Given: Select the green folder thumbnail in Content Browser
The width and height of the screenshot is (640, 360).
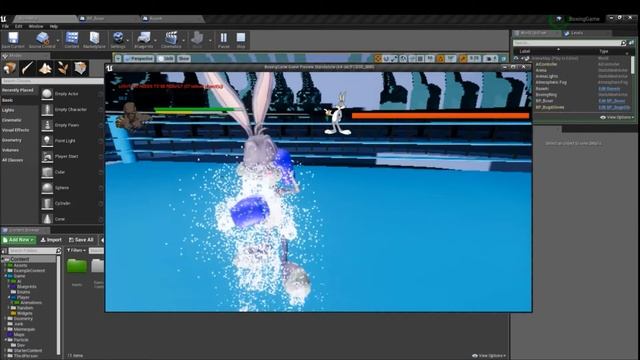Looking at the screenshot, I should tap(77, 266).
